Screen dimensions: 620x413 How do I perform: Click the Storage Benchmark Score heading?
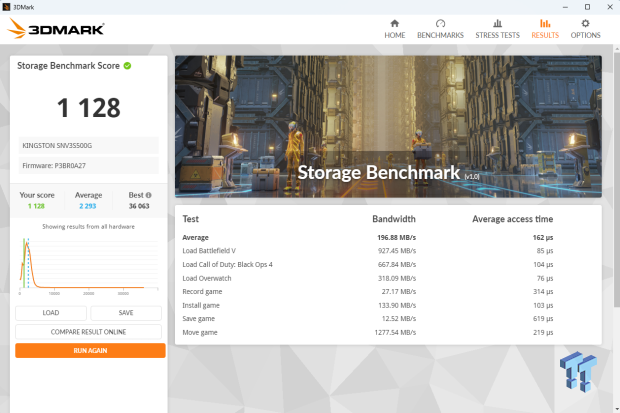point(68,66)
